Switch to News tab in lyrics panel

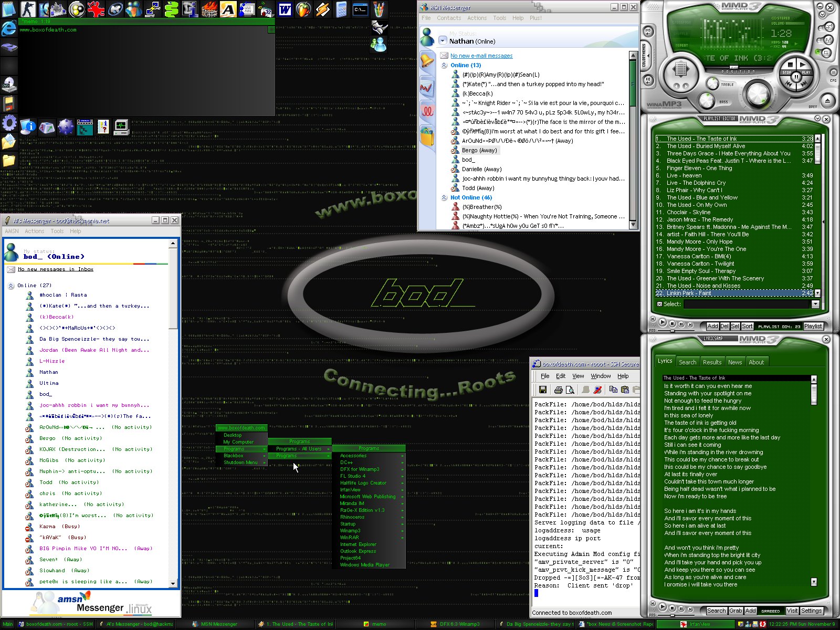coord(735,362)
